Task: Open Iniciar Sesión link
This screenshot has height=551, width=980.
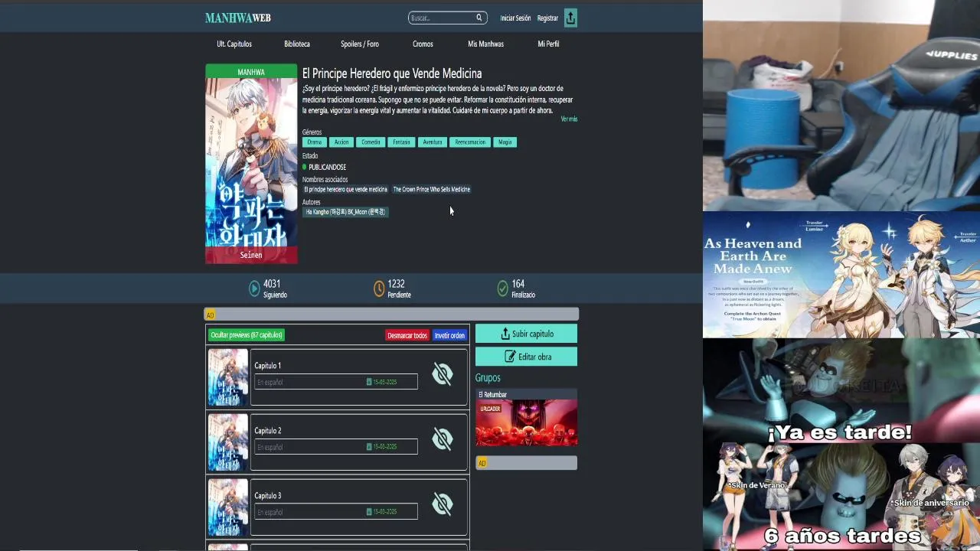Action: coord(515,18)
